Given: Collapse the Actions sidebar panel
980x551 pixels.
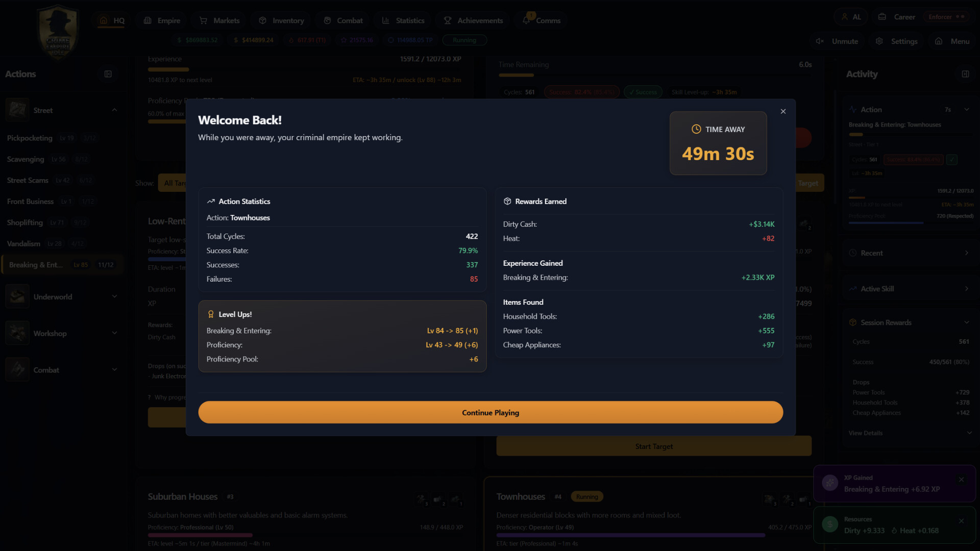Looking at the screenshot, I should tap(108, 73).
